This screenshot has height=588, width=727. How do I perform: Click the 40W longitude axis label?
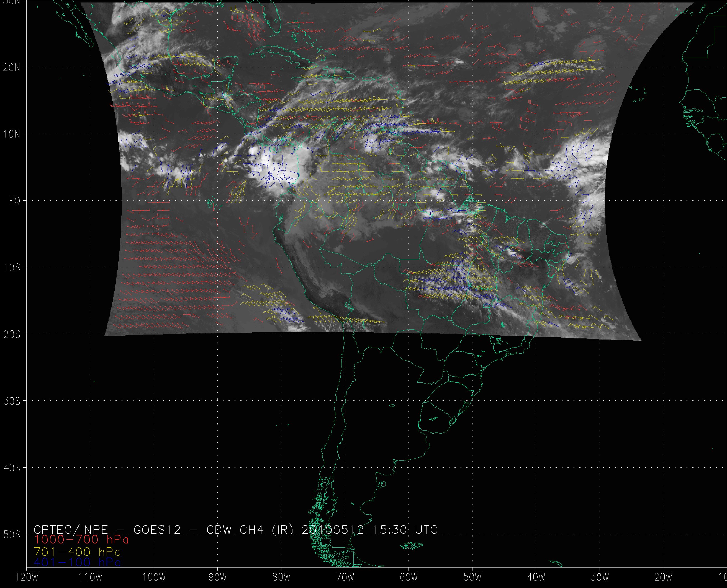(536, 577)
